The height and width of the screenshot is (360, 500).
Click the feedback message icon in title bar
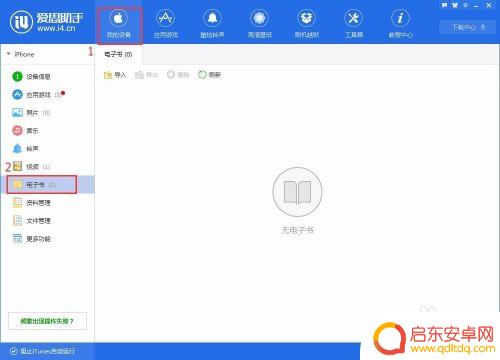click(444, 5)
